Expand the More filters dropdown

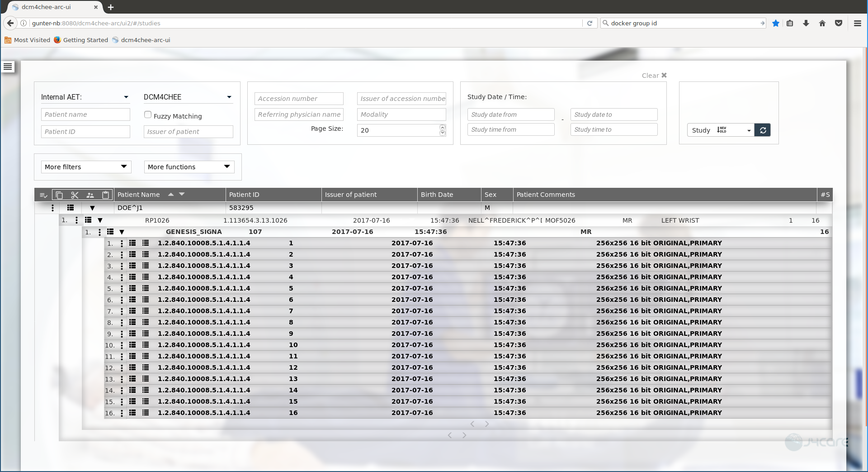coord(86,167)
